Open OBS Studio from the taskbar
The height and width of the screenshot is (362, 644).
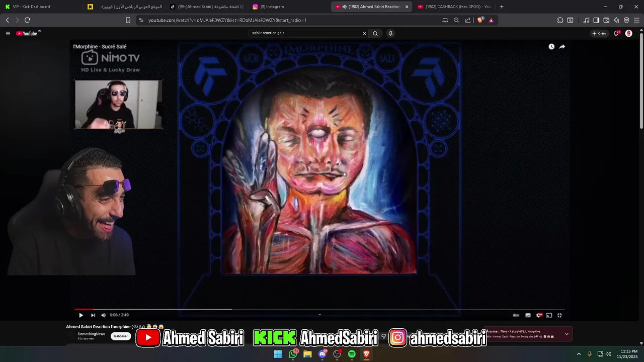coord(337,354)
